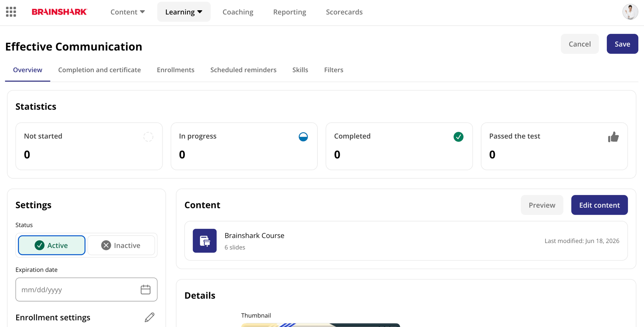Expand the Learning dropdown menu
This screenshot has width=644, height=327.
point(184,12)
